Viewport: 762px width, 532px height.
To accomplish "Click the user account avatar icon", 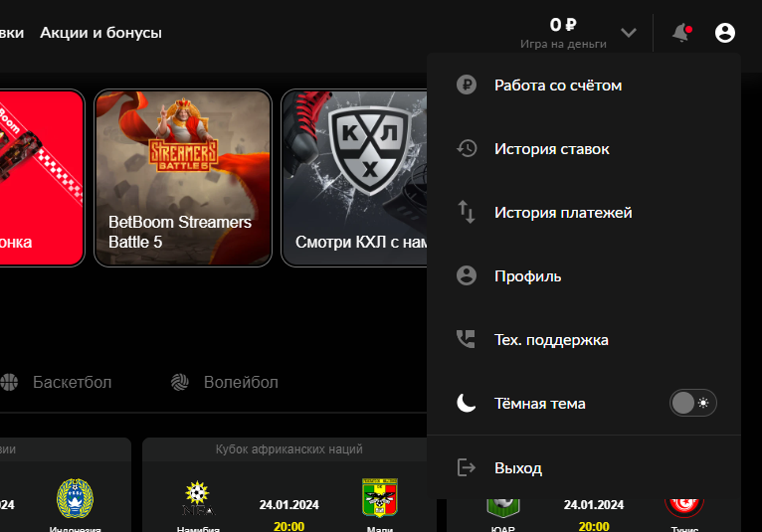I will [x=724, y=33].
